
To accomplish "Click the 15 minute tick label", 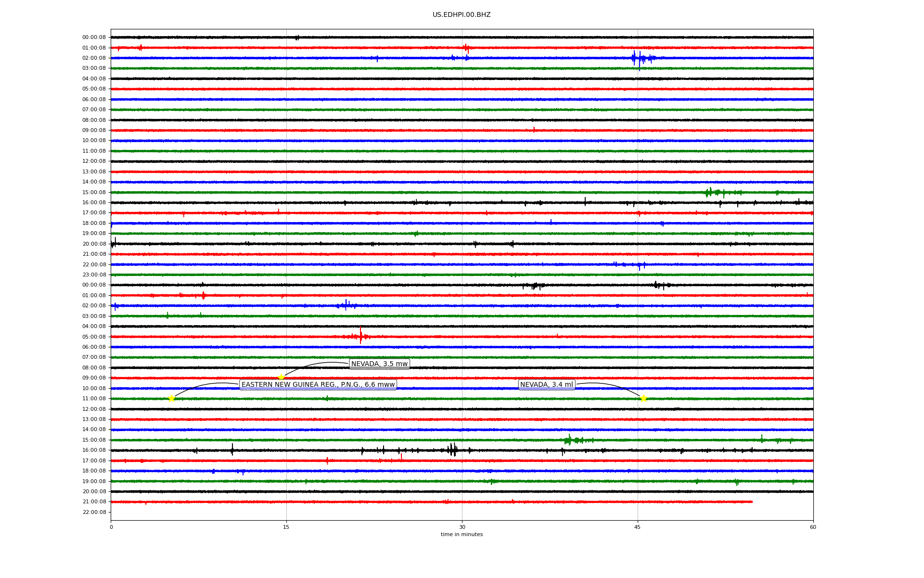I will tap(286, 527).
